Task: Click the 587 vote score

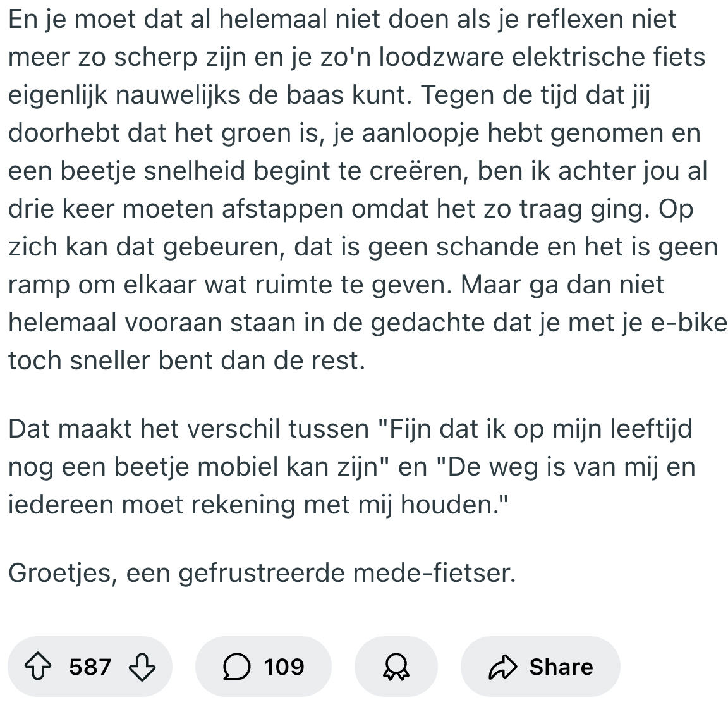Action: click(x=90, y=667)
